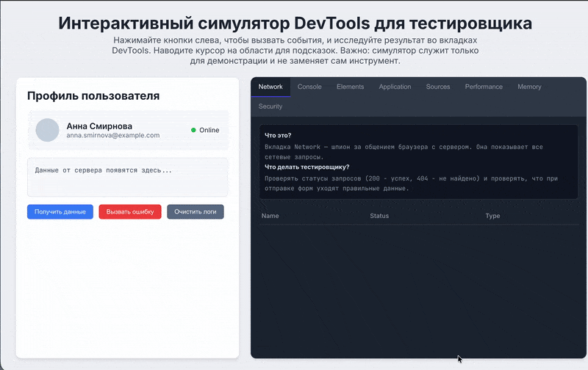Click the name Анна Смирнова
588x370 pixels.
point(99,126)
